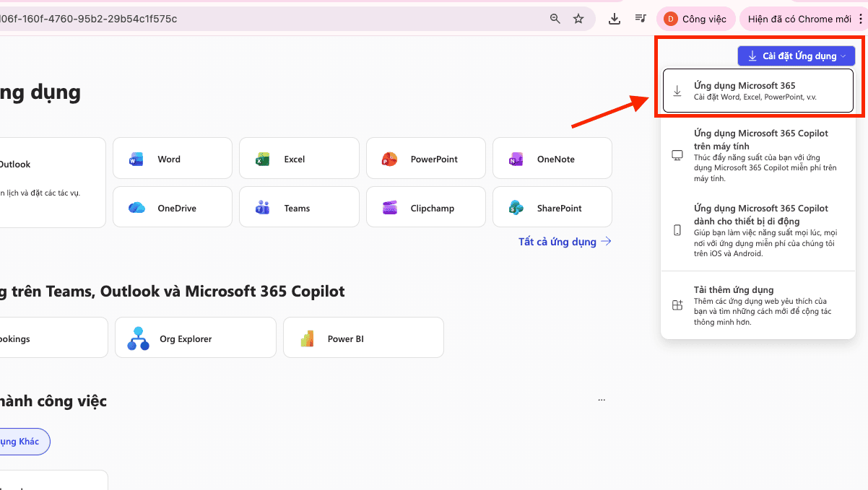Launch the Teams app
The image size is (868, 490).
point(299,208)
